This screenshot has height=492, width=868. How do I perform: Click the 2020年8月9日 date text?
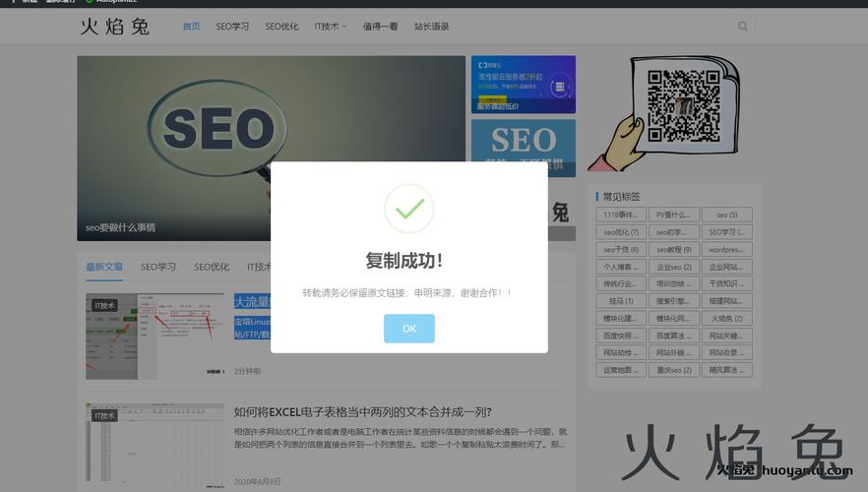[x=258, y=481]
